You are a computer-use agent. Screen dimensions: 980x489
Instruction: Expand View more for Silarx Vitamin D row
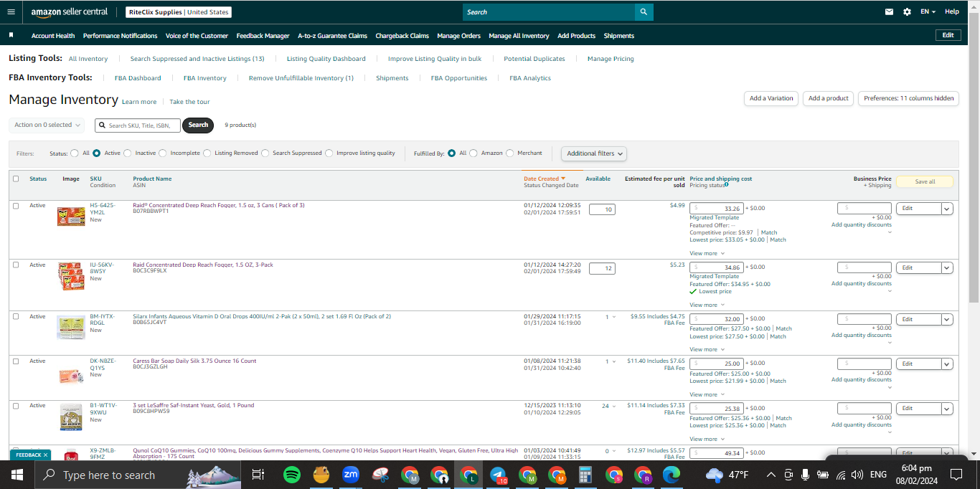point(707,350)
